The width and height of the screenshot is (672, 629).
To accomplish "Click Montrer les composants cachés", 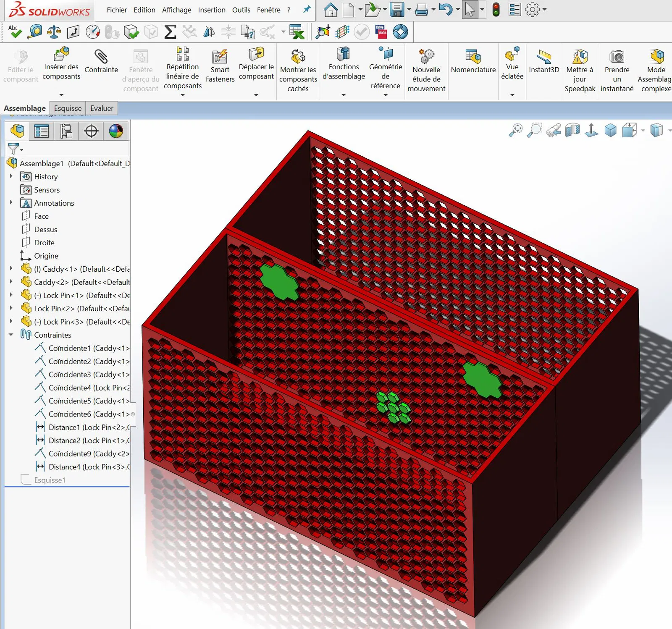I will pyautogui.click(x=298, y=71).
